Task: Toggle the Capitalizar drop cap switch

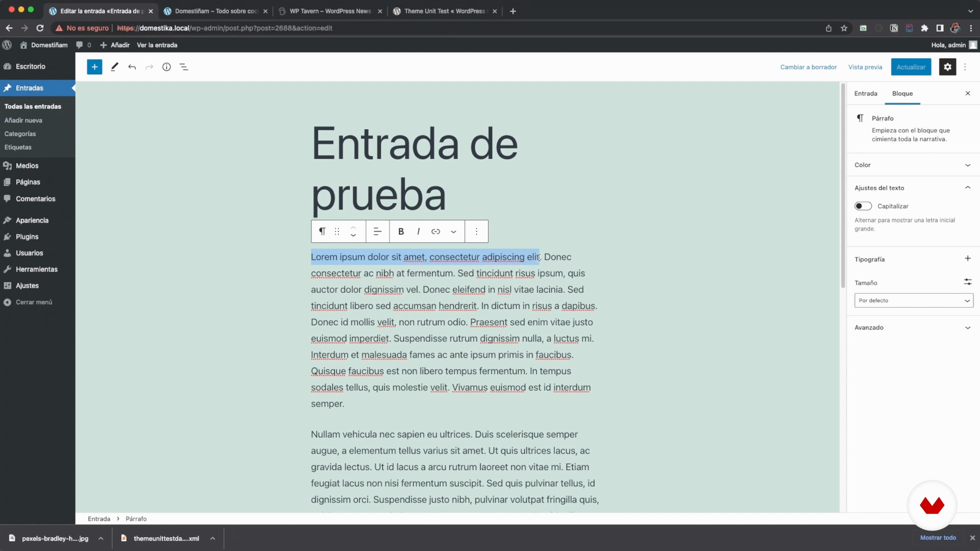Action: 863,206
